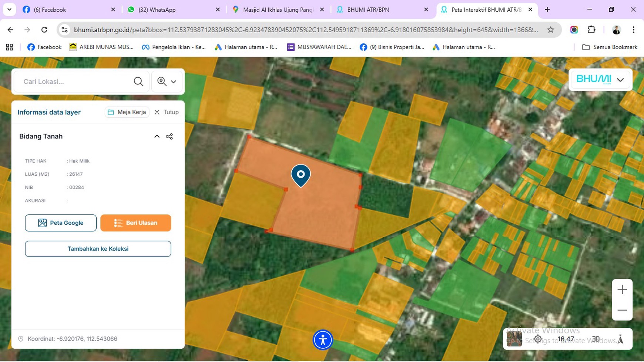
Task: Type in the Cari Lokasi search field
Action: (x=74, y=81)
